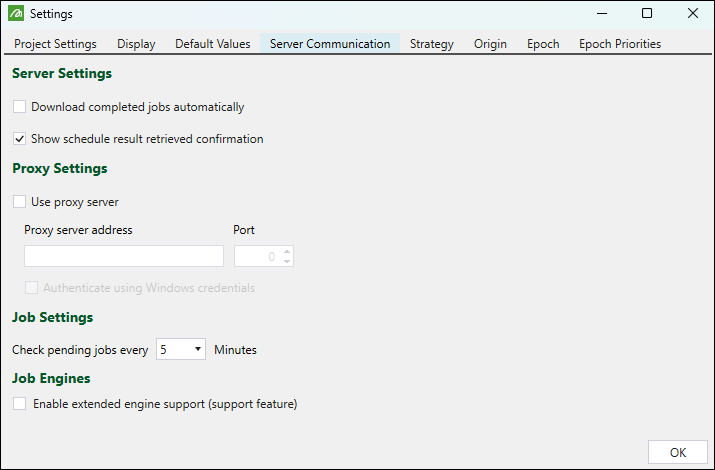The image size is (715, 470).
Task: Select the Server Communication tab
Action: [x=330, y=44]
